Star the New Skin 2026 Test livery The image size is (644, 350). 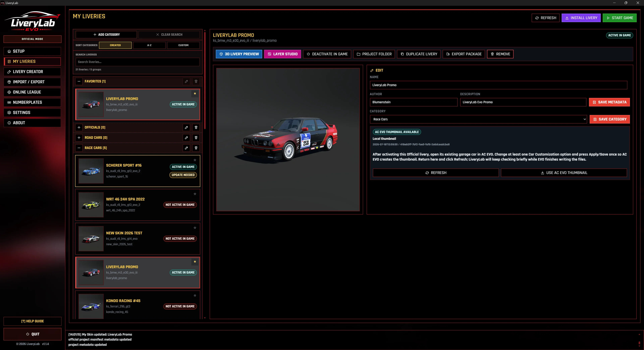[x=195, y=228]
